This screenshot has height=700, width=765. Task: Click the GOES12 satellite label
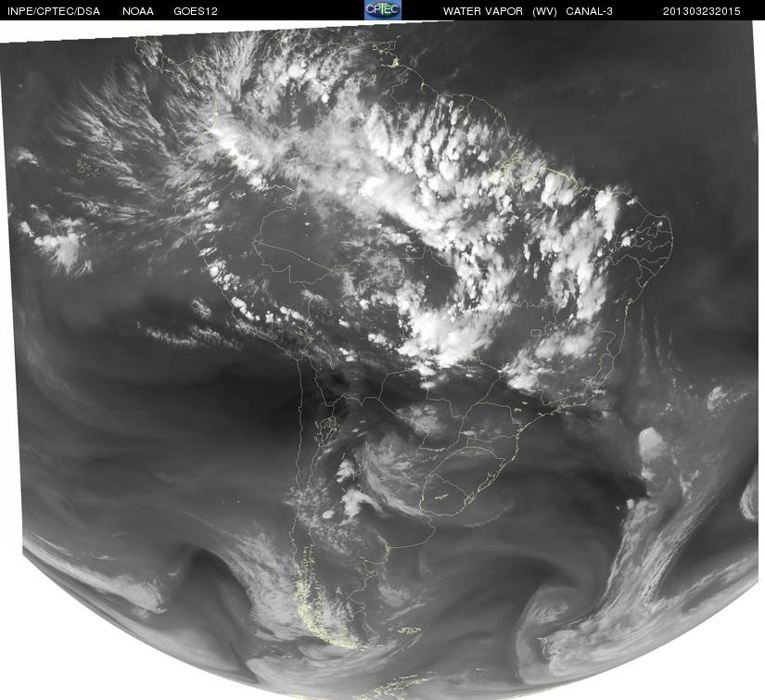(x=196, y=11)
